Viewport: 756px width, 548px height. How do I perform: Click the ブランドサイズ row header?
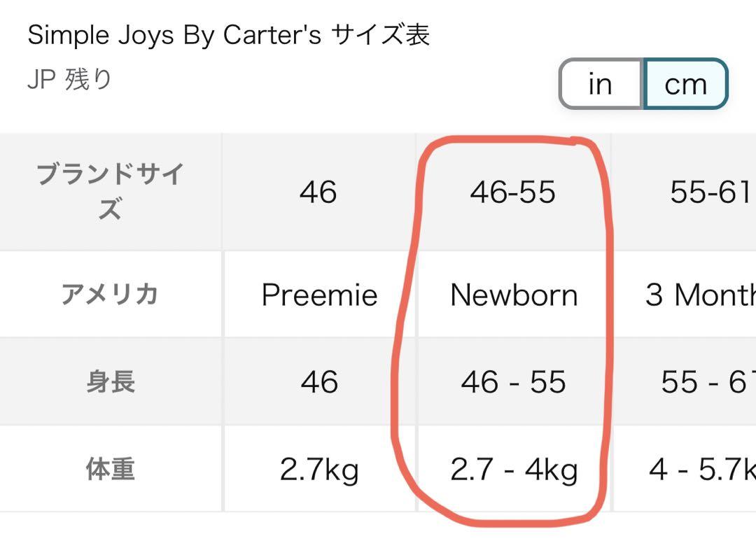point(111,192)
